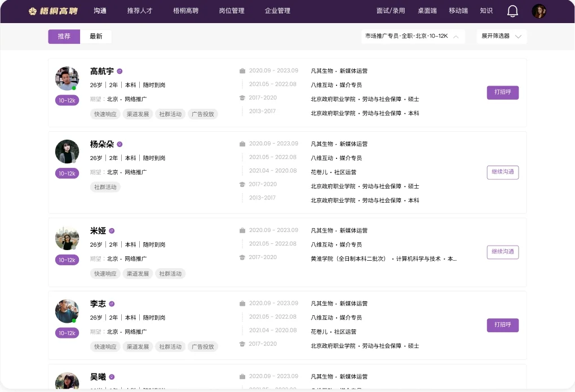The height and width of the screenshot is (392, 575).
Task: Click the verified badge next to 高航宇
Action: pyautogui.click(x=119, y=72)
